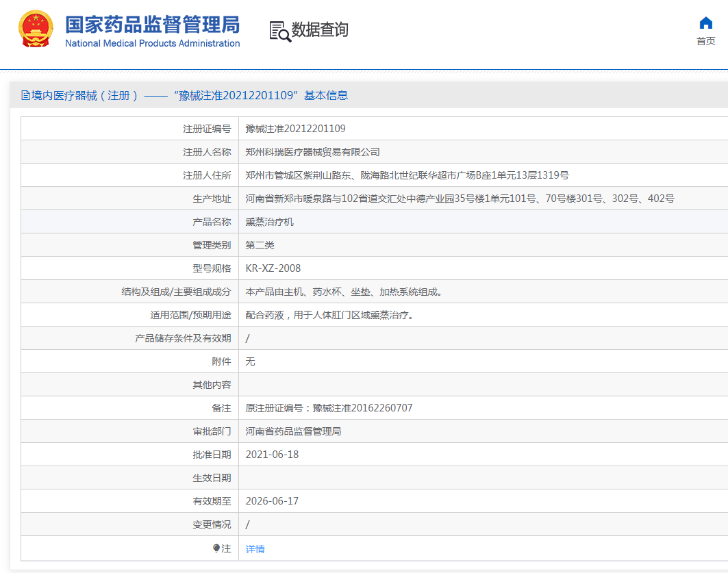Click National Medical Products Administration text
The width and height of the screenshot is (728, 573).
tap(153, 44)
